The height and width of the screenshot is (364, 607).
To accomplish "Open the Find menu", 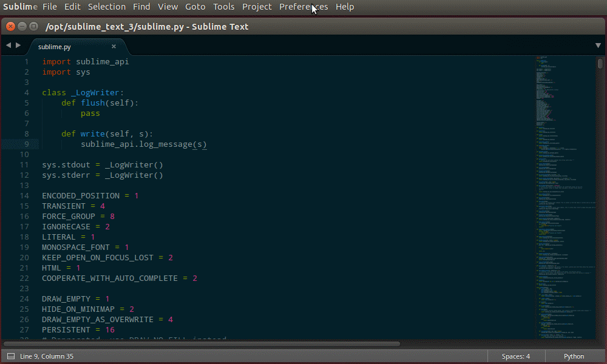I will point(141,7).
